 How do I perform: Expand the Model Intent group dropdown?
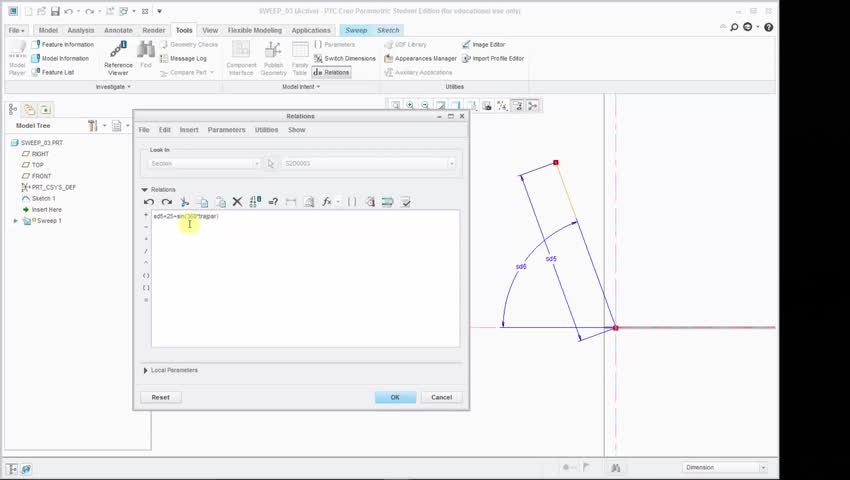pos(301,87)
